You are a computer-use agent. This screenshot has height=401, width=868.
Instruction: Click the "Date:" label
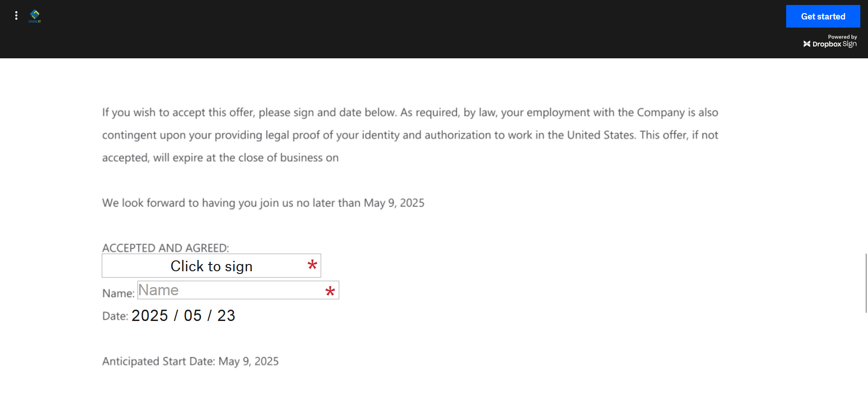115,316
